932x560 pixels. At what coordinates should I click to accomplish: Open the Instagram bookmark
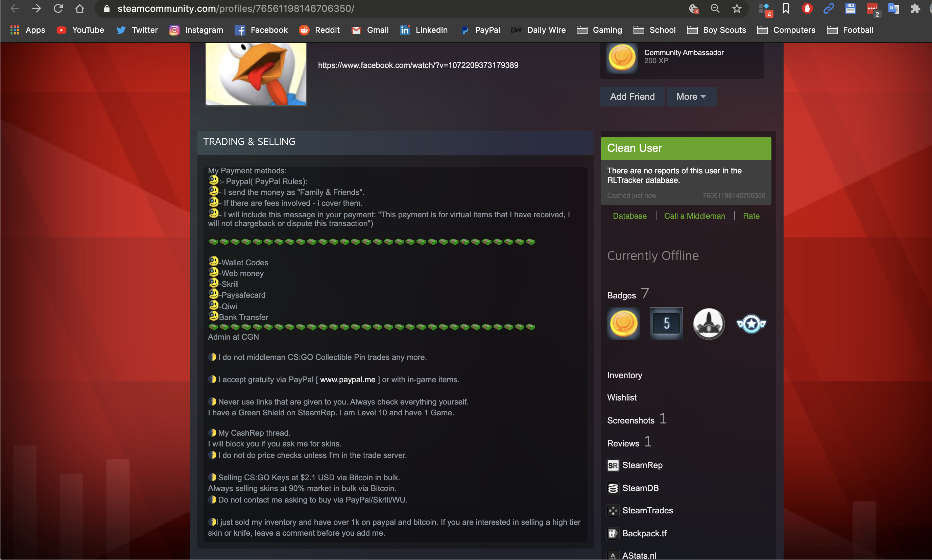[x=196, y=30]
